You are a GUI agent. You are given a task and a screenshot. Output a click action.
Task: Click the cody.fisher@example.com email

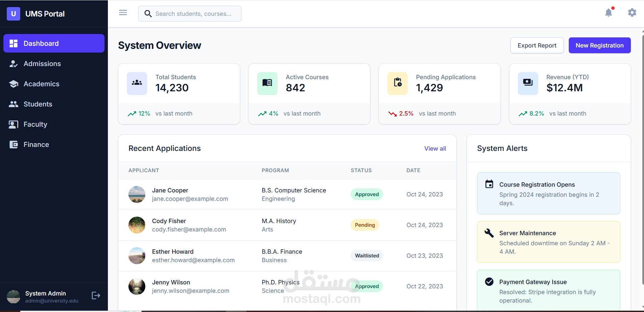[x=189, y=229]
